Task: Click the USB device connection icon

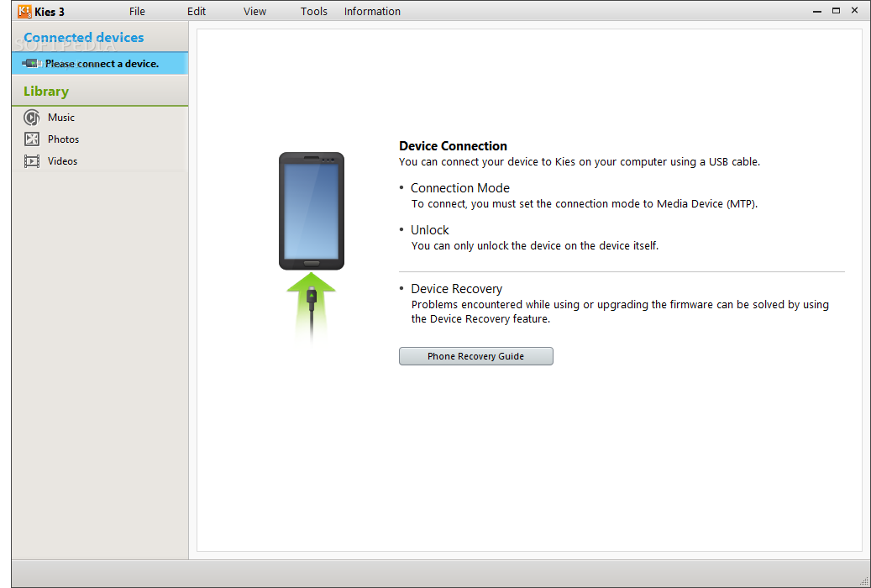Action: tap(32, 63)
